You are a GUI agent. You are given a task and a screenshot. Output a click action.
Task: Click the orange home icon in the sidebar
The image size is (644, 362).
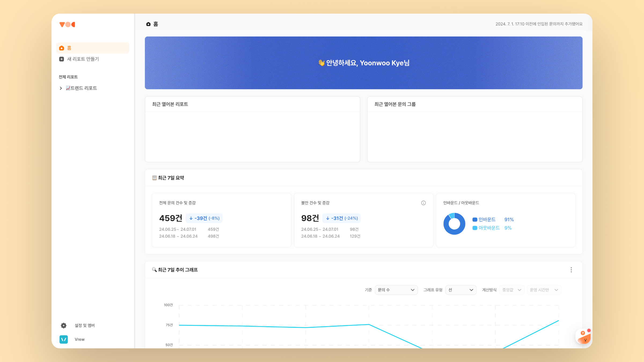[x=61, y=48]
